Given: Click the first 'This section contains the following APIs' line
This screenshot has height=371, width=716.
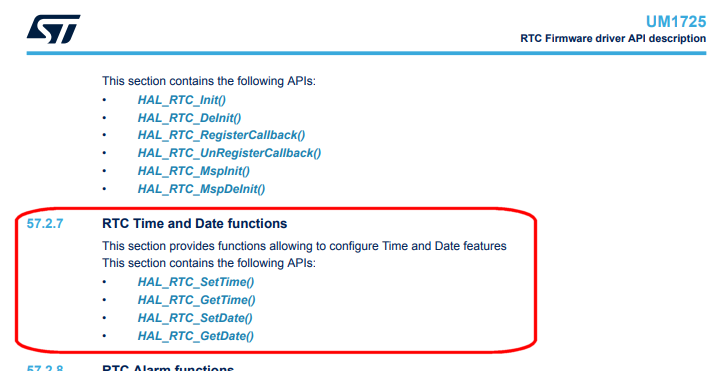Looking at the screenshot, I should coord(209,81).
